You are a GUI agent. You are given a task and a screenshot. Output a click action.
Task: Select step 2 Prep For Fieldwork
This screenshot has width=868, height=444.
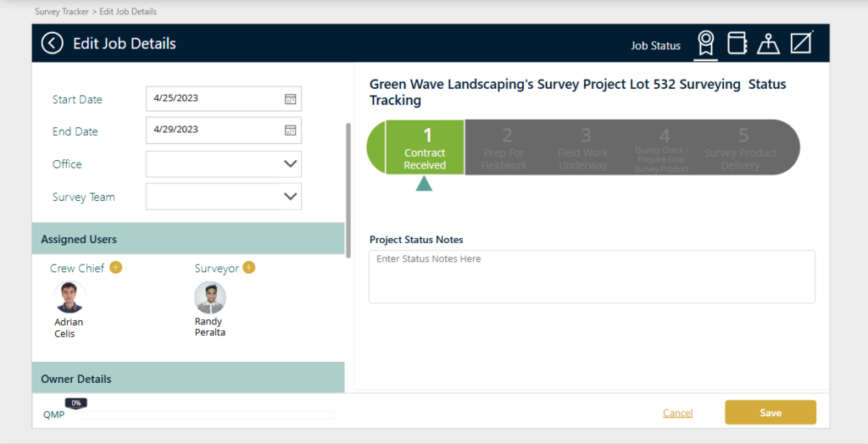[x=504, y=147]
